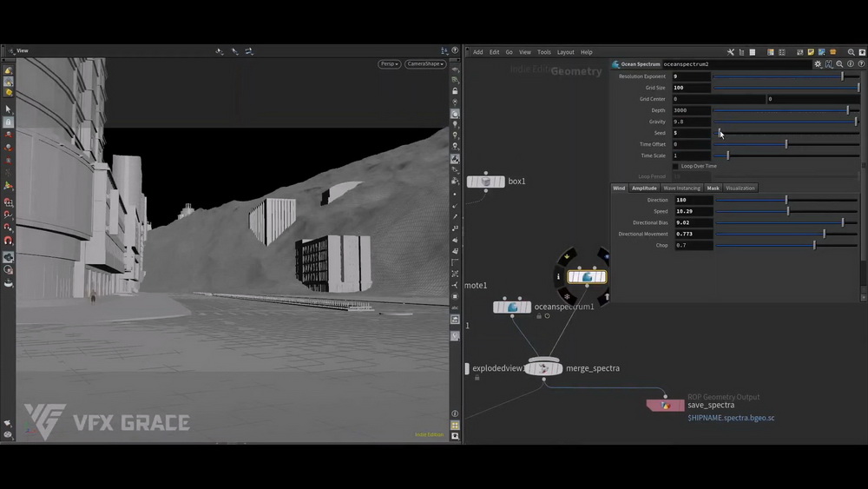Screen dimensions: 868x489
Task: Switch to the Mask tab
Action: click(713, 188)
